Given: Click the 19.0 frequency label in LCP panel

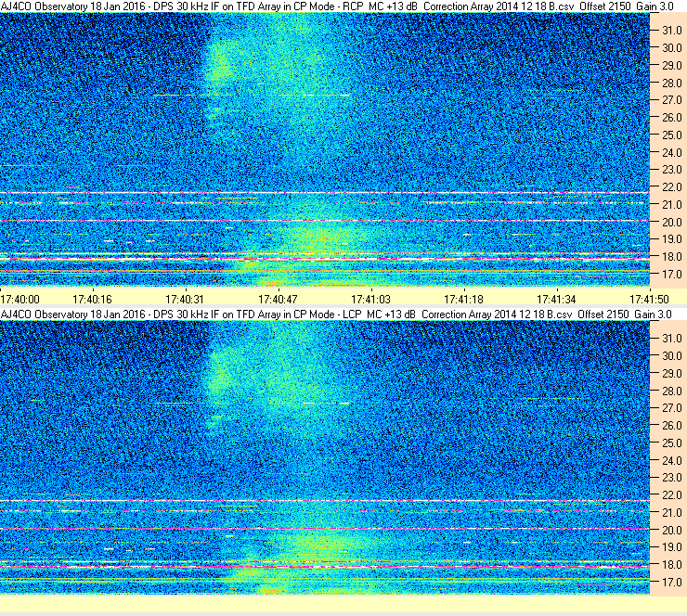Looking at the screenshot, I should pyautogui.click(x=671, y=547).
